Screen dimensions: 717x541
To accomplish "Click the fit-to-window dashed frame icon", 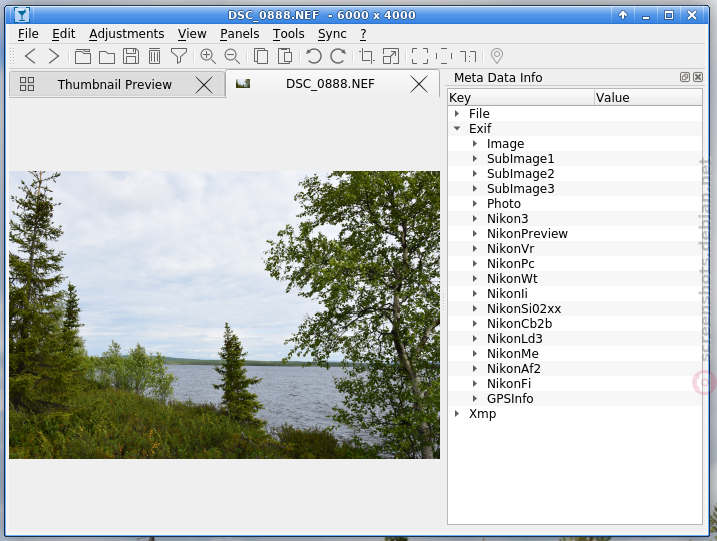I will click(x=444, y=56).
